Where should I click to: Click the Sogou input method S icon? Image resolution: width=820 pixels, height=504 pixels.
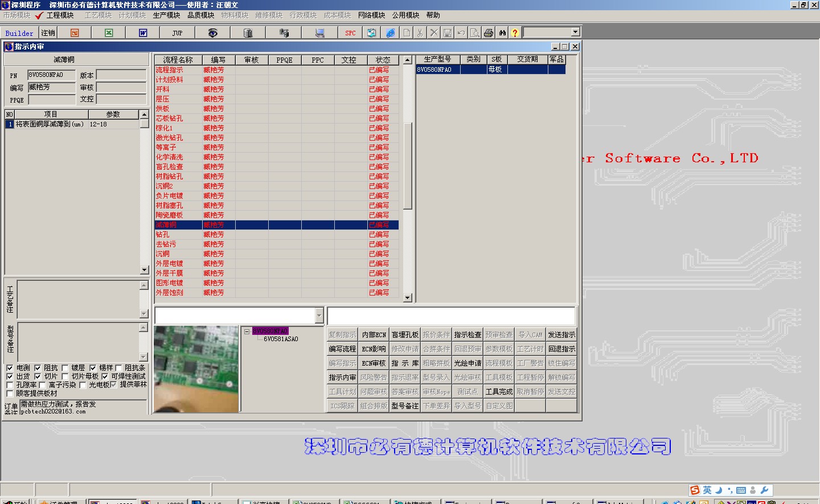695,490
